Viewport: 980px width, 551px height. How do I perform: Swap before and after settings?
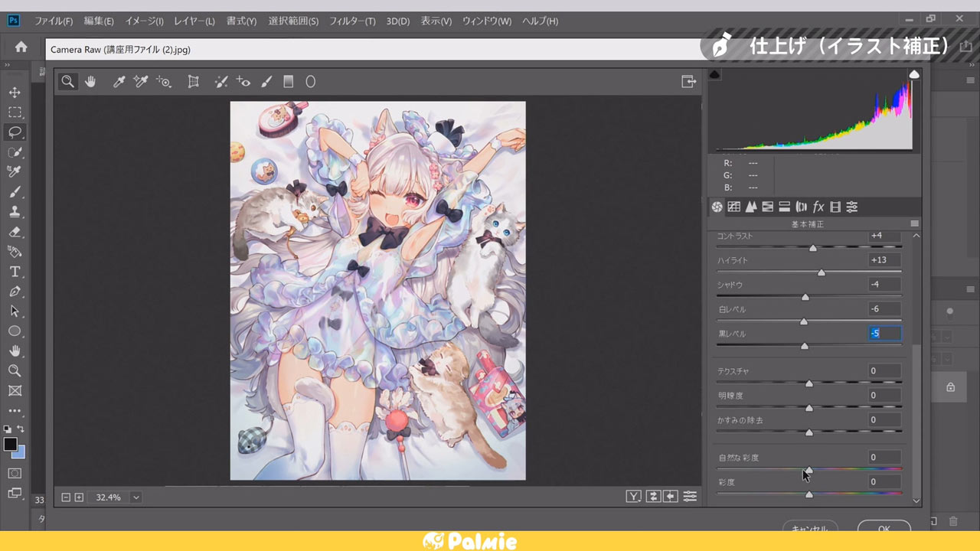pyautogui.click(x=652, y=497)
